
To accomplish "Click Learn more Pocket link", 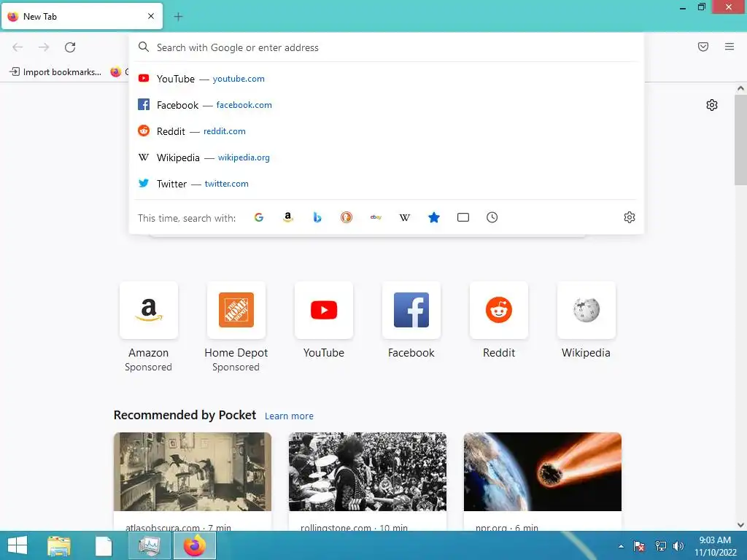I will (x=289, y=416).
